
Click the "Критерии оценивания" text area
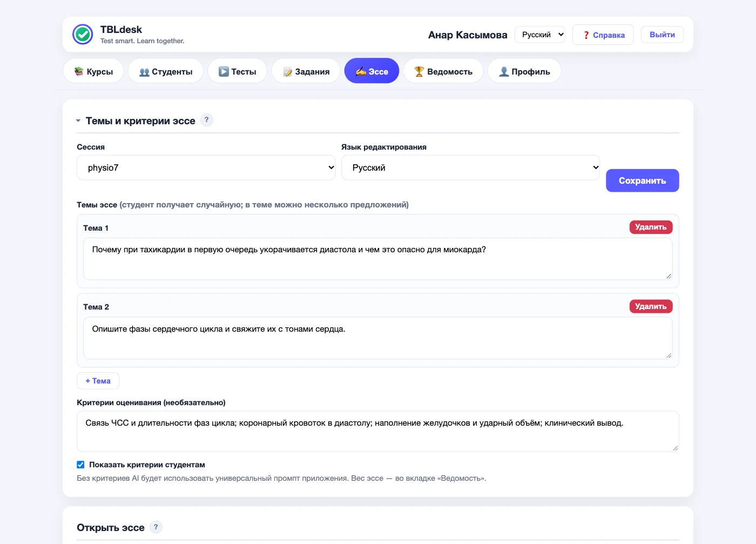tap(377, 431)
